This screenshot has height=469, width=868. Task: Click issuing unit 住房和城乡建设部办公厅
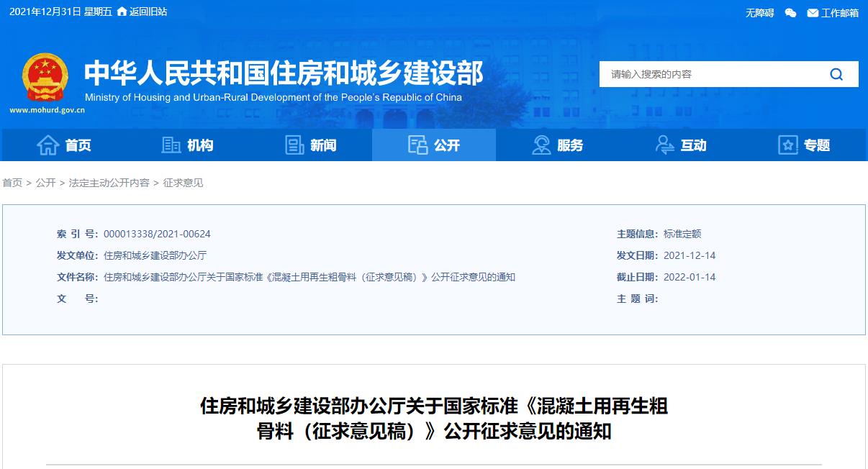[x=155, y=255]
